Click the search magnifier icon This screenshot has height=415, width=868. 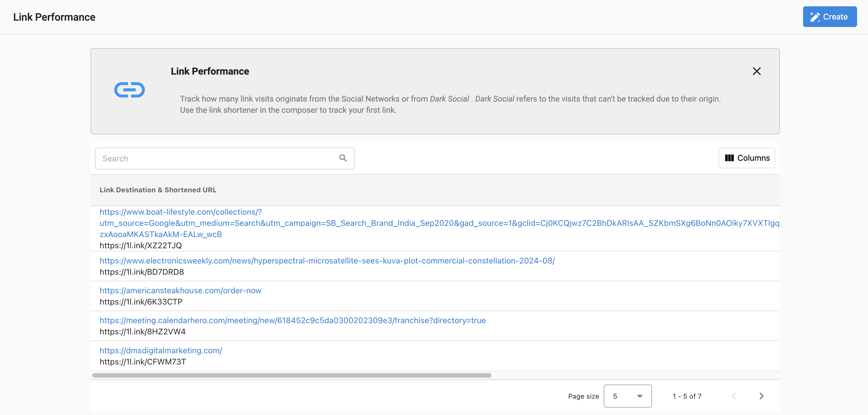coord(343,158)
